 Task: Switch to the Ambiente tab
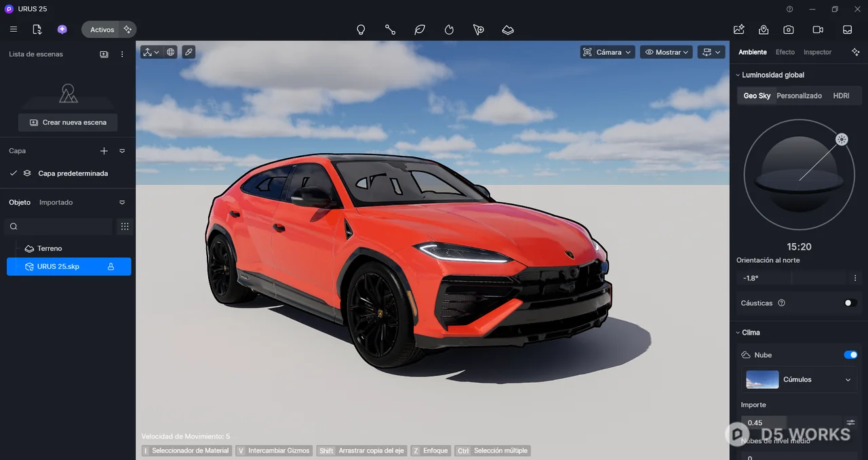(x=753, y=52)
